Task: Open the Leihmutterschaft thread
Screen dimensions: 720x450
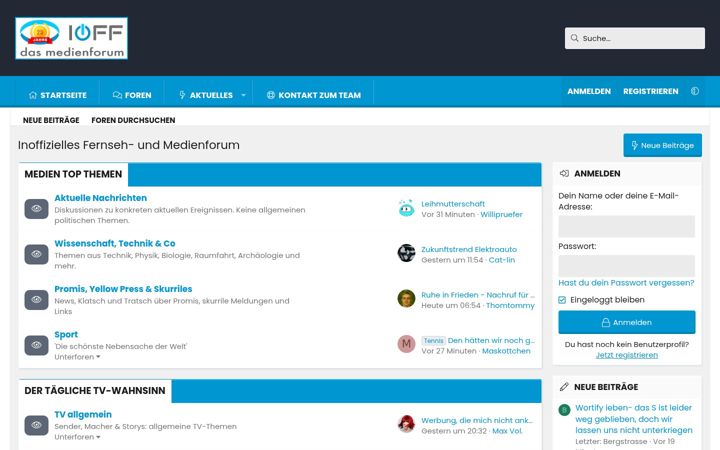Action: click(453, 204)
